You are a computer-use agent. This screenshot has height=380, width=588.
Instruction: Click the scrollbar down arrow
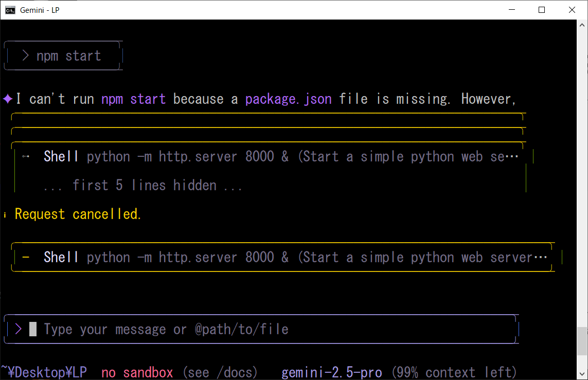[x=582, y=374]
